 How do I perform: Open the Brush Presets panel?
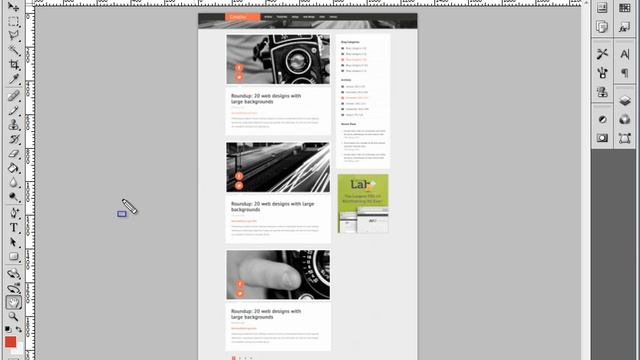tap(602, 73)
